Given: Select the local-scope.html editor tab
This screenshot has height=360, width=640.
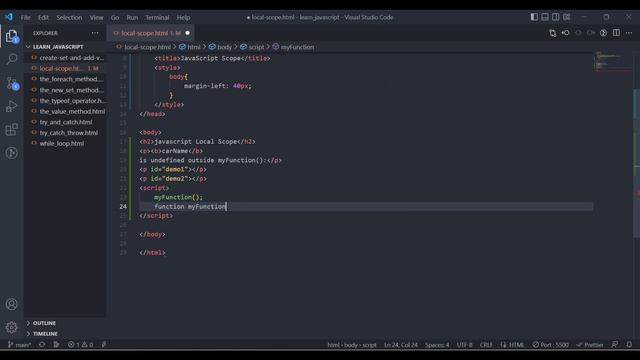Looking at the screenshot, I should [x=150, y=33].
